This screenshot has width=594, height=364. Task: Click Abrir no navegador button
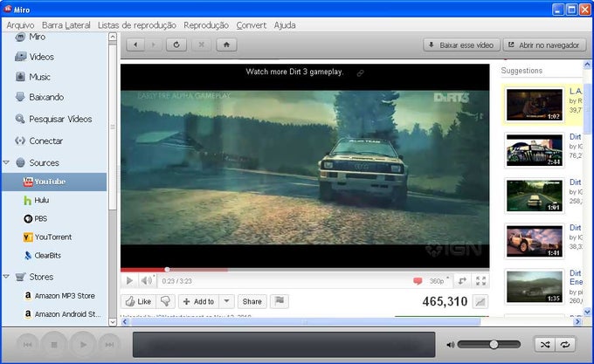(544, 45)
